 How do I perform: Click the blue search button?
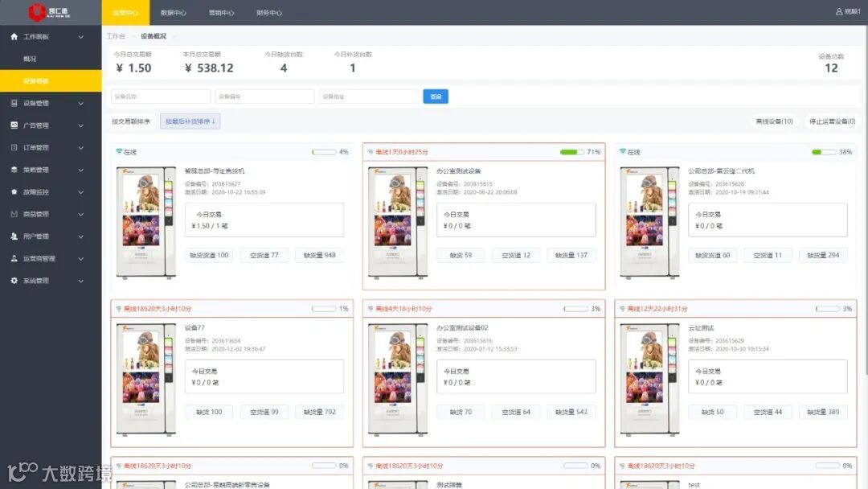[436, 97]
